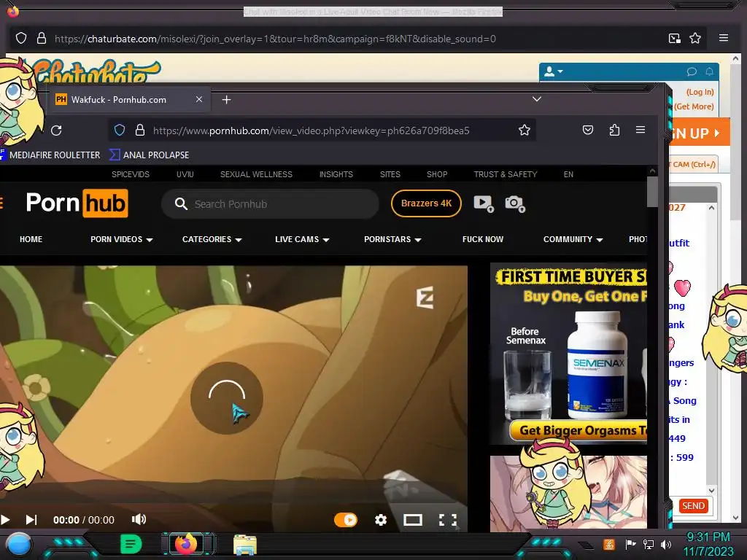Click the Firefox taskbar icon
747x560 pixels.
186,544
